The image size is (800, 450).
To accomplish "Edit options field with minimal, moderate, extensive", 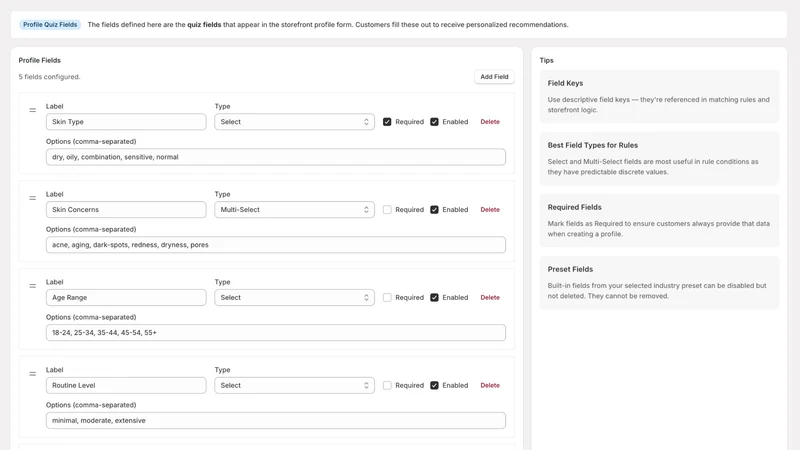I will tap(276, 420).
